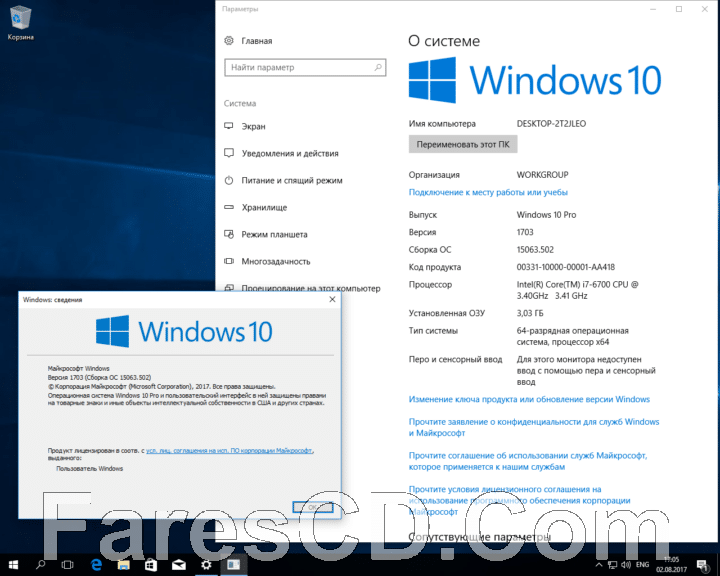Open Проецирование на этот компьютер
720x576 pixels.
(x=311, y=288)
